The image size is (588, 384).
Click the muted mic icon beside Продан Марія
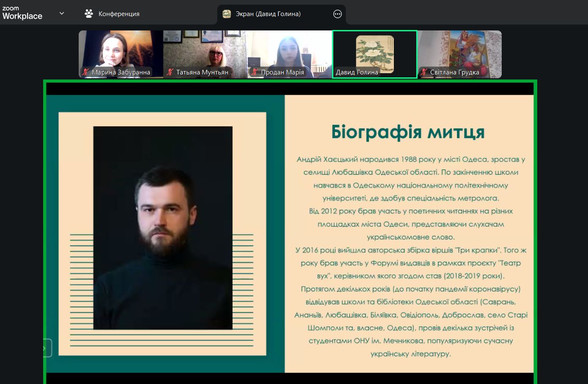(255, 72)
